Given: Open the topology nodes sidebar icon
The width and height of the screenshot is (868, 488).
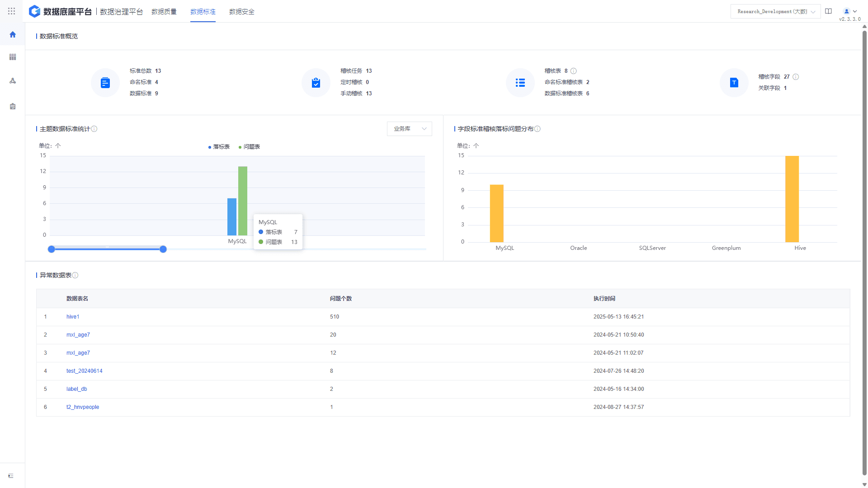Looking at the screenshot, I should point(13,81).
